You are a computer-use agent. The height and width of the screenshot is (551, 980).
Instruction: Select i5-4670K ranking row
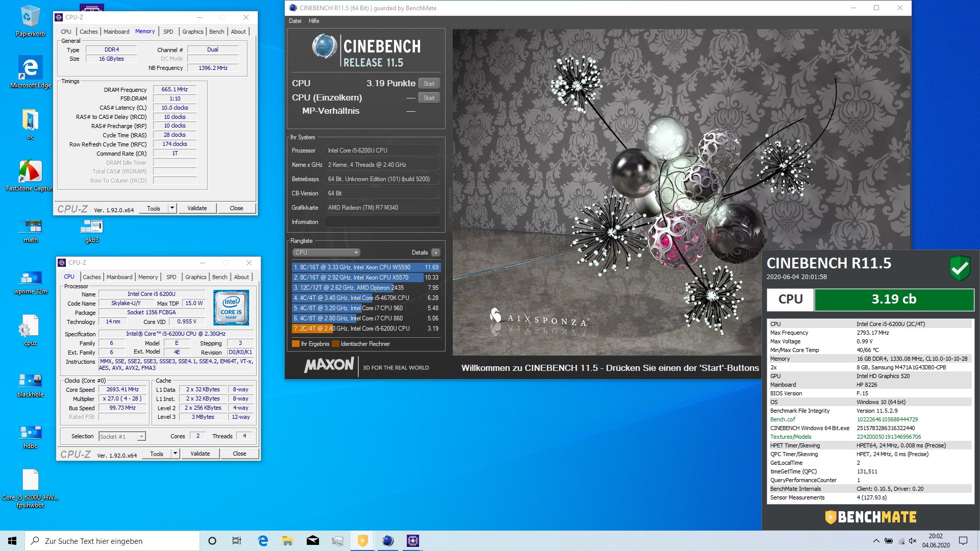(366, 298)
